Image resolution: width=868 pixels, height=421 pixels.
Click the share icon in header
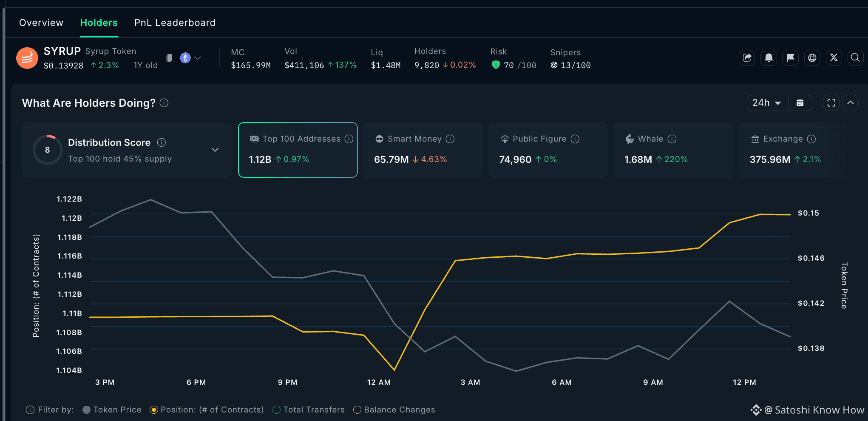(747, 57)
